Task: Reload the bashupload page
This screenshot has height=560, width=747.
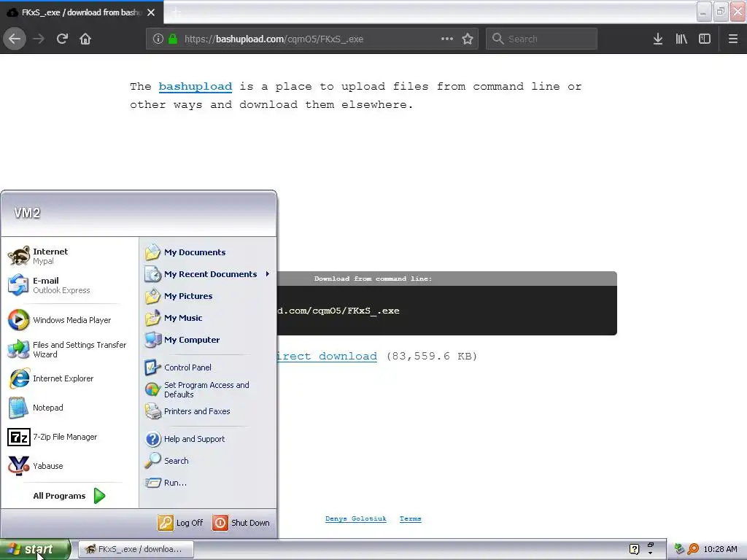Action: [62, 39]
